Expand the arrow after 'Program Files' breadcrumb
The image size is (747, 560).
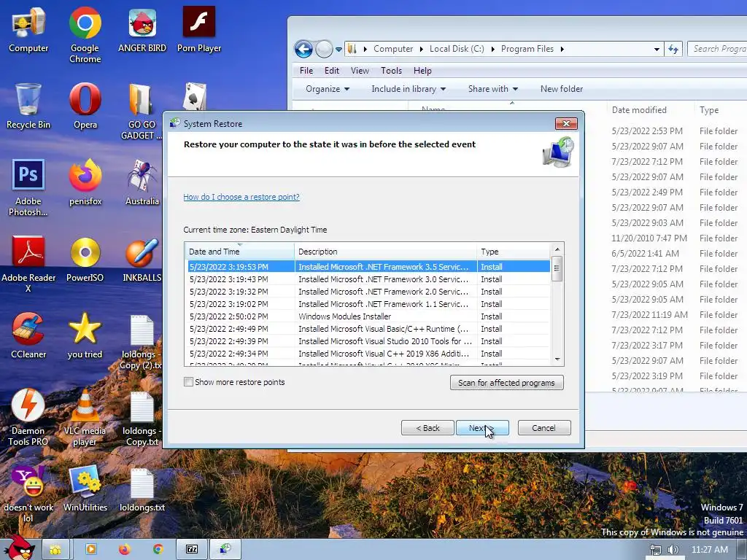click(x=562, y=49)
